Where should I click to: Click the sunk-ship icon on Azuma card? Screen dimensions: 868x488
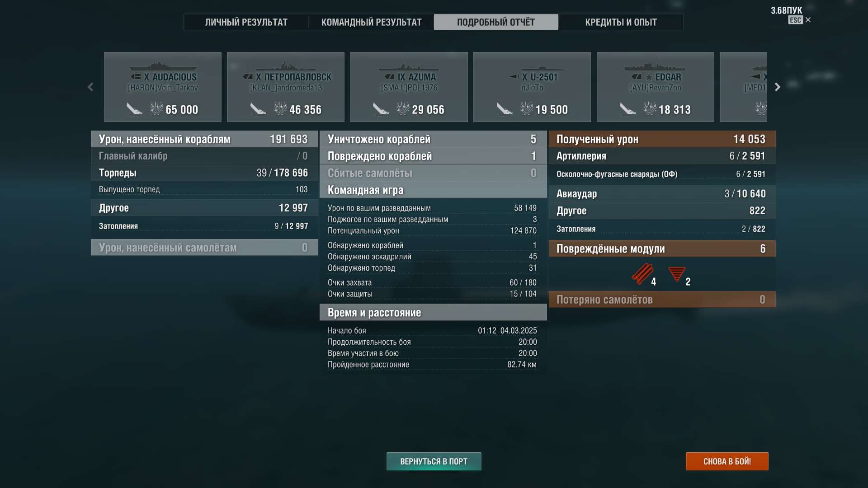coord(381,109)
